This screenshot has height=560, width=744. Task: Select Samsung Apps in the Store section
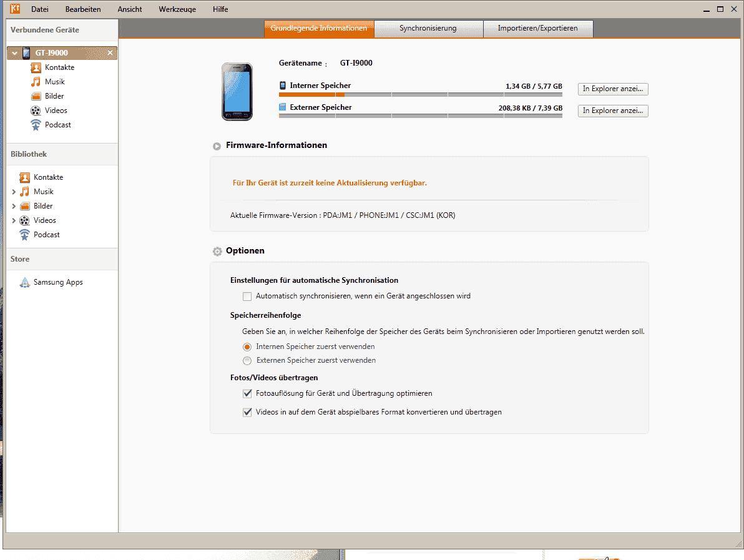point(58,282)
